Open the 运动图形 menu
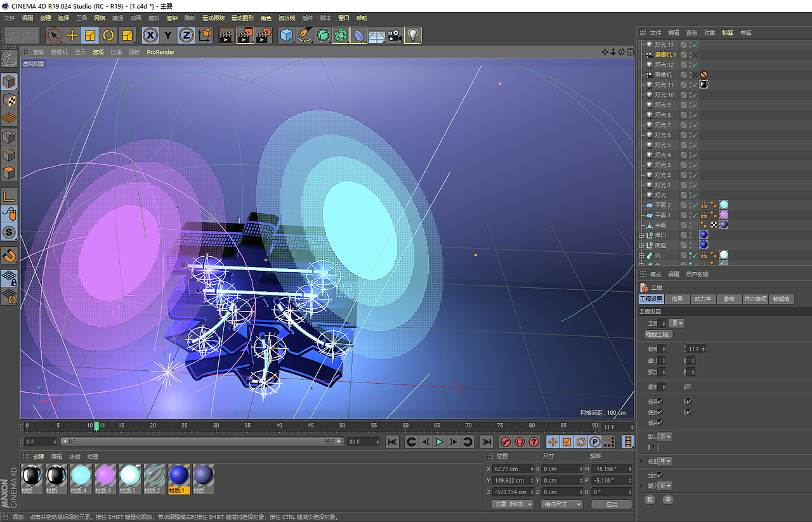Screen dimensions: 812x522 pos(244,18)
